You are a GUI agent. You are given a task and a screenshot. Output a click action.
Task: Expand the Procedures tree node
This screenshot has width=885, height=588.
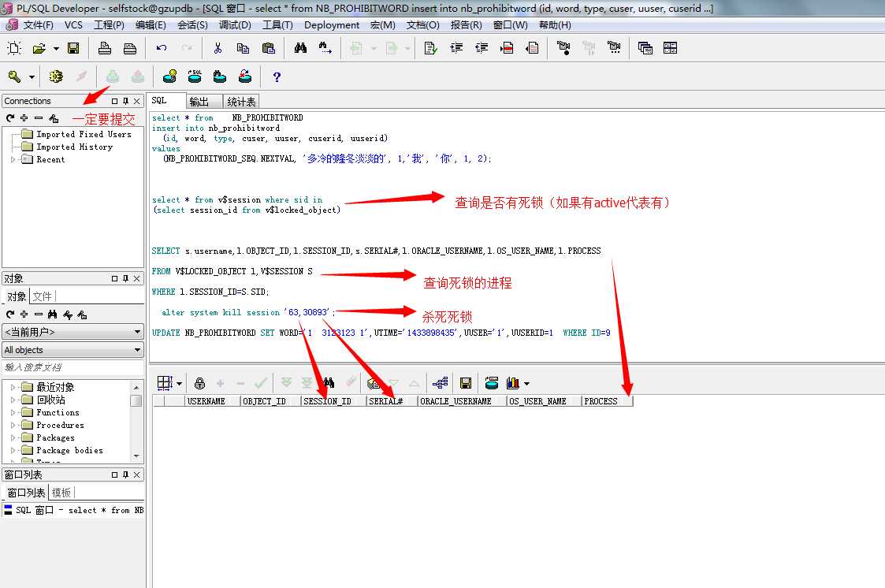13,425
